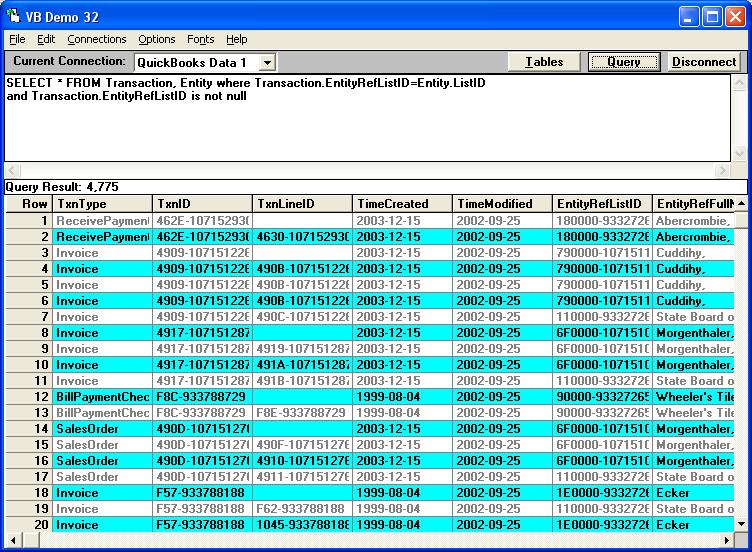
Task: Open the Connections menu
Action: click(x=97, y=39)
